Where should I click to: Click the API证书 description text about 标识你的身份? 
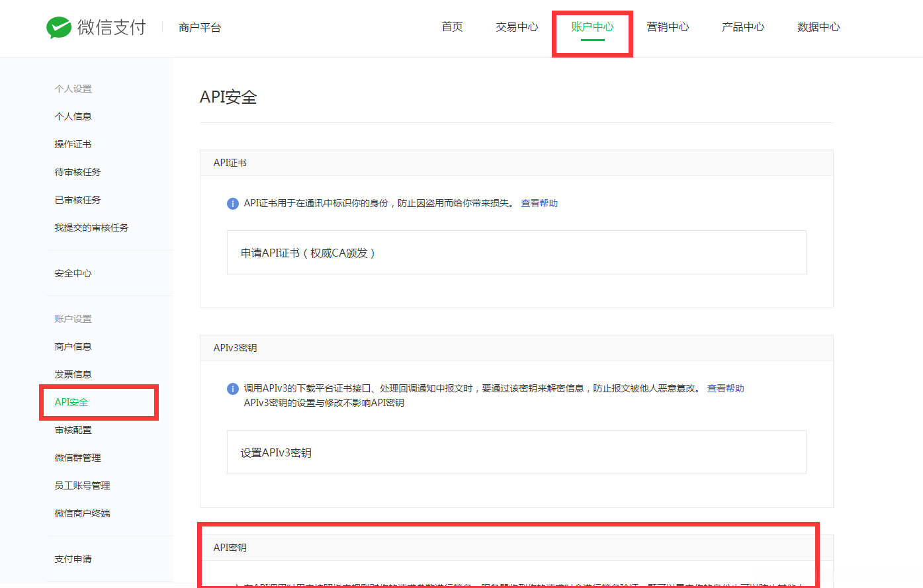[x=379, y=203]
